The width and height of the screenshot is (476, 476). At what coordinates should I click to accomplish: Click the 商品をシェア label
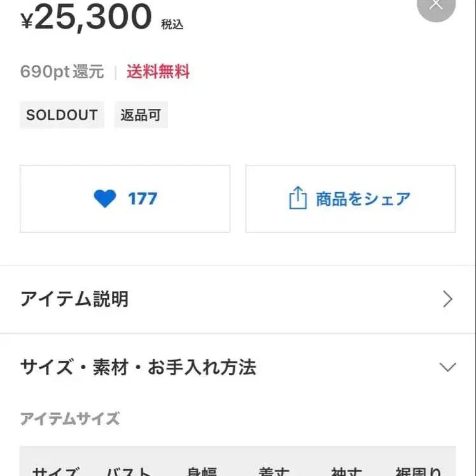coord(363,199)
